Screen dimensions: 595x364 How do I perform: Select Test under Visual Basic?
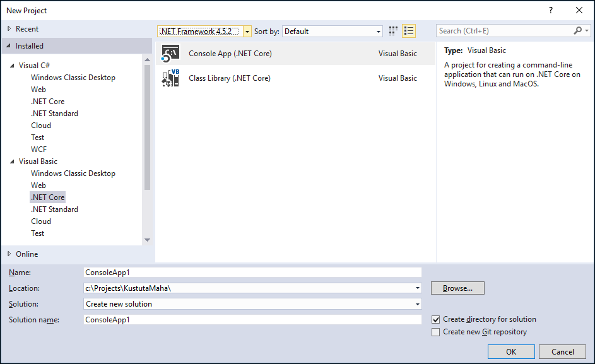point(38,233)
